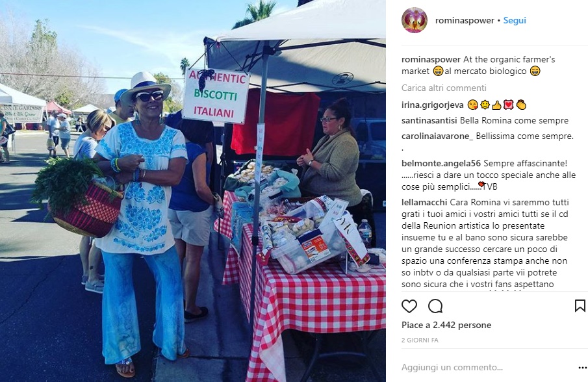Image resolution: width=588 pixels, height=382 pixels.
Task: Open the rominaspower profile avatar
Action: point(415,20)
